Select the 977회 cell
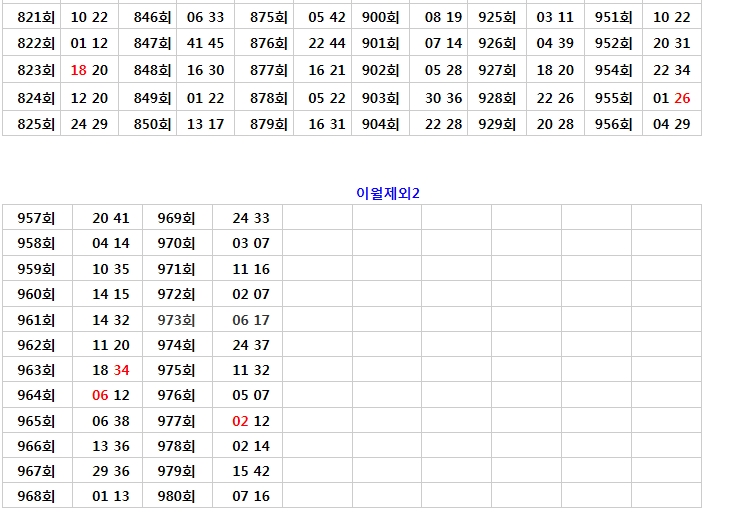Image resolution: width=729 pixels, height=530 pixels. coord(176,421)
